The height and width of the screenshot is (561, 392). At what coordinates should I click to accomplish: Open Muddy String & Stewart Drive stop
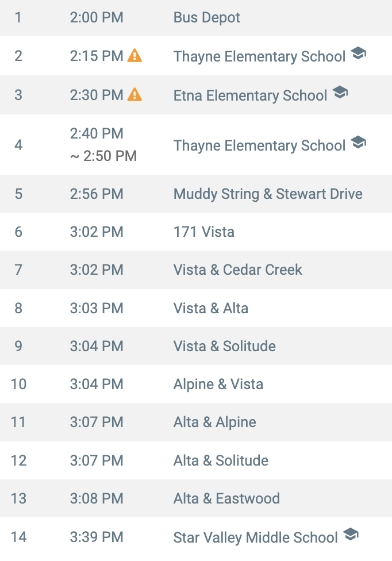[x=196, y=194]
